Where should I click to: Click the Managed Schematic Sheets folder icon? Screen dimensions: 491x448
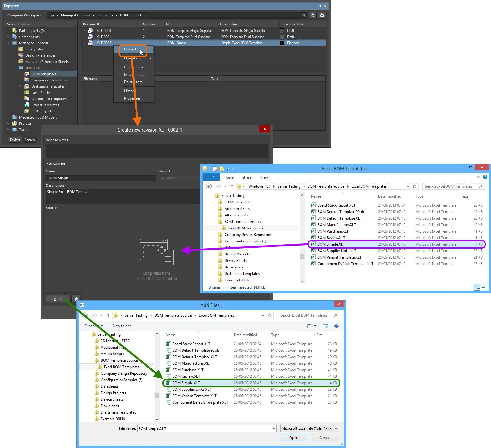(21, 62)
